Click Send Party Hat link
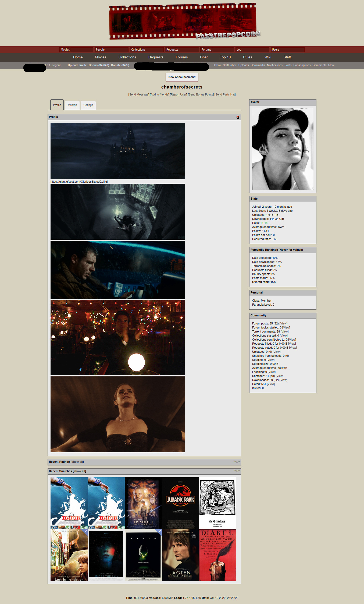The height and width of the screenshot is (604, 364). pos(225,94)
